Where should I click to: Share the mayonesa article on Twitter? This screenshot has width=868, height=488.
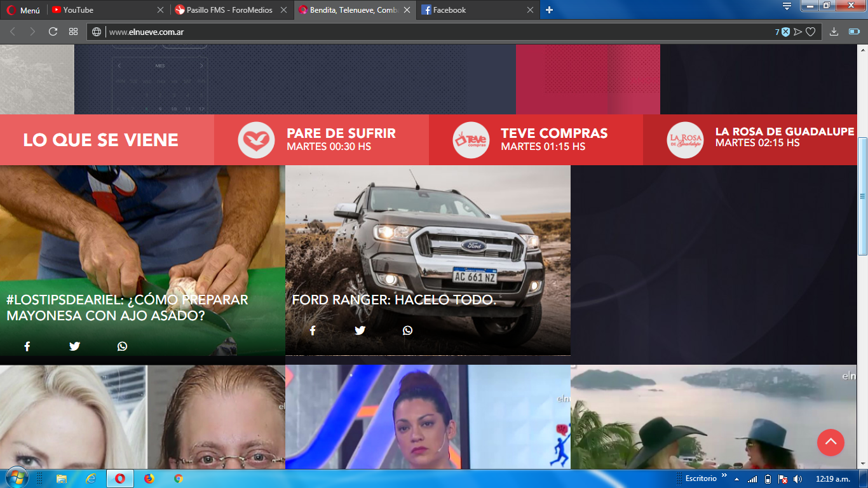click(74, 346)
